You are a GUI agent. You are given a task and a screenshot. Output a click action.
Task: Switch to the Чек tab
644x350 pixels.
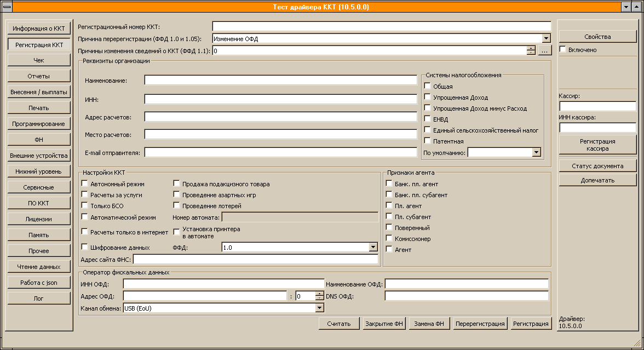(39, 60)
